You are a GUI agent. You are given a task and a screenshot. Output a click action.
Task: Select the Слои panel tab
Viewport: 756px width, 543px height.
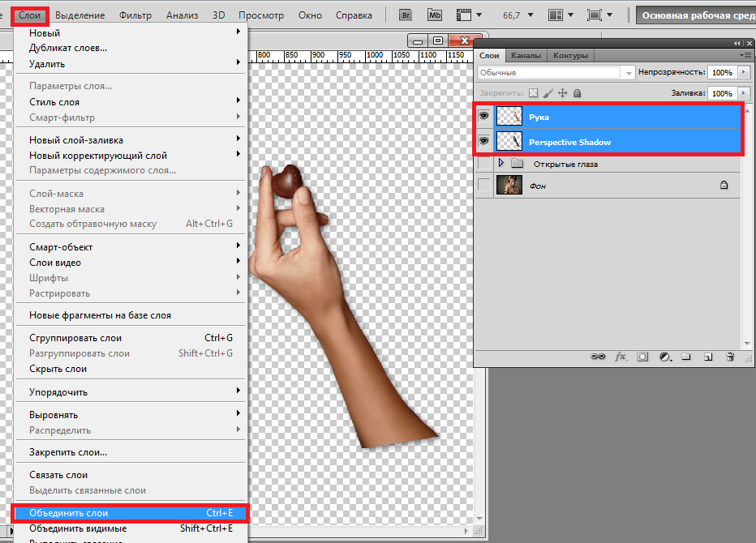489,55
